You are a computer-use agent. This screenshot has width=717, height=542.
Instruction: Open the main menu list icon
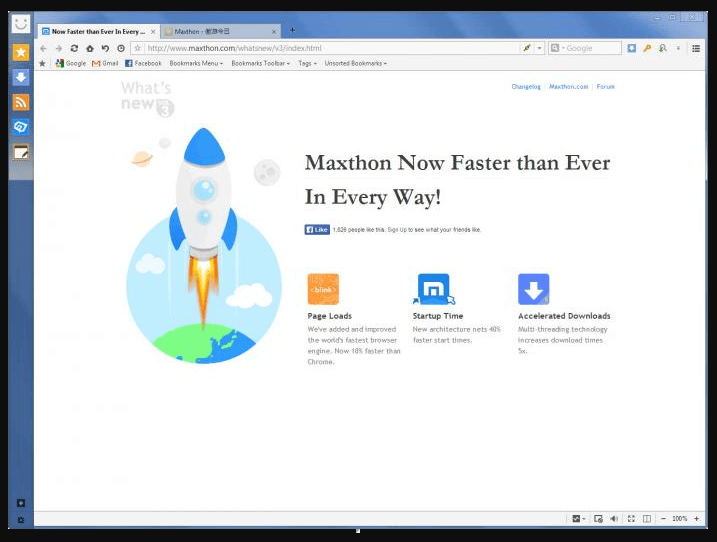[696, 48]
